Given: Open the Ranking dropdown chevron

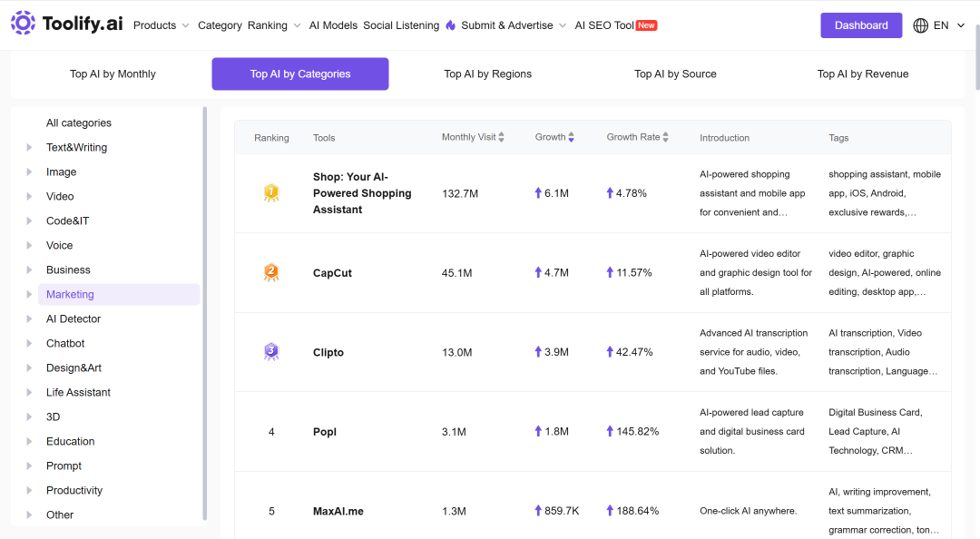Looking at the screenshot, I should point(297,25).
